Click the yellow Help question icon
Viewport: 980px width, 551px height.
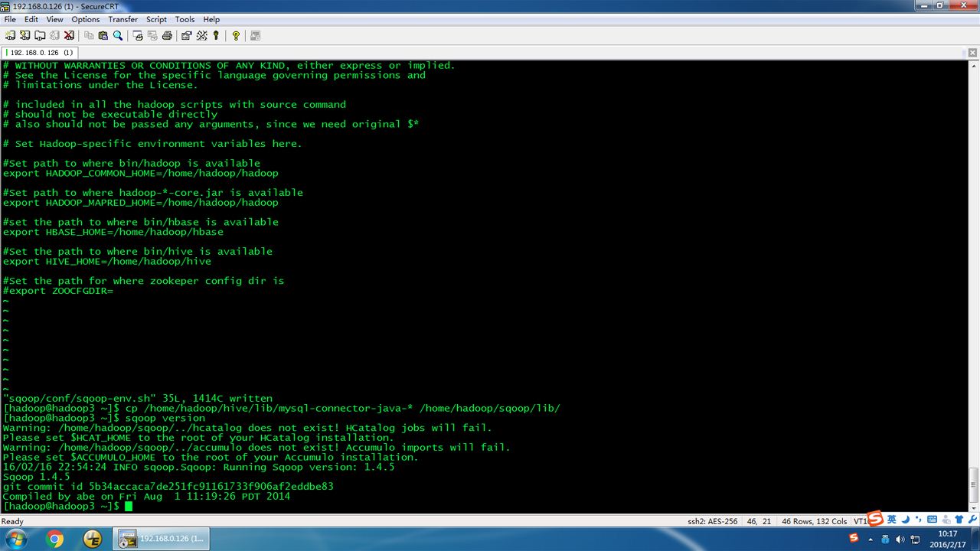pyautogui.click(x=236, y=35)
